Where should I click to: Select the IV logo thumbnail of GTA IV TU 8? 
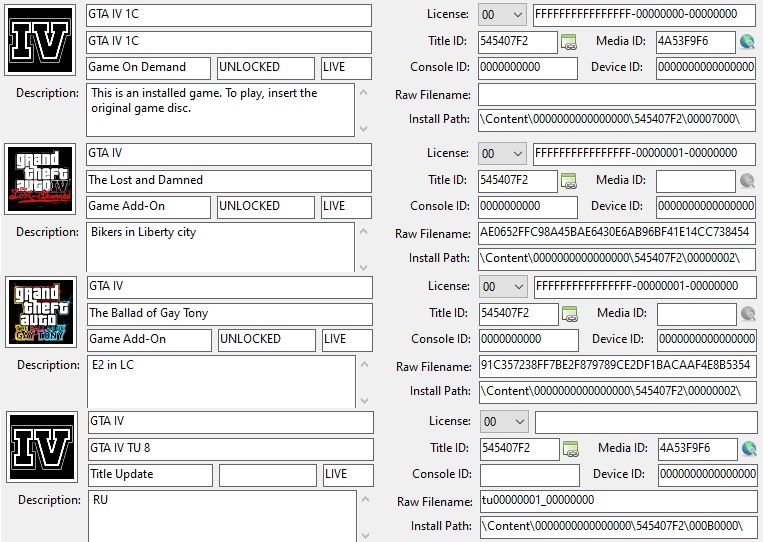pos(42,447)
